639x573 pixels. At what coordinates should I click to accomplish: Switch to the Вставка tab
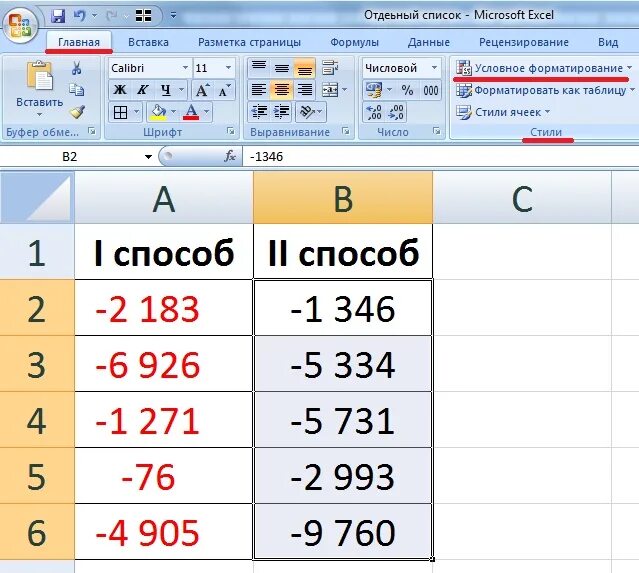tap(148, 42)
